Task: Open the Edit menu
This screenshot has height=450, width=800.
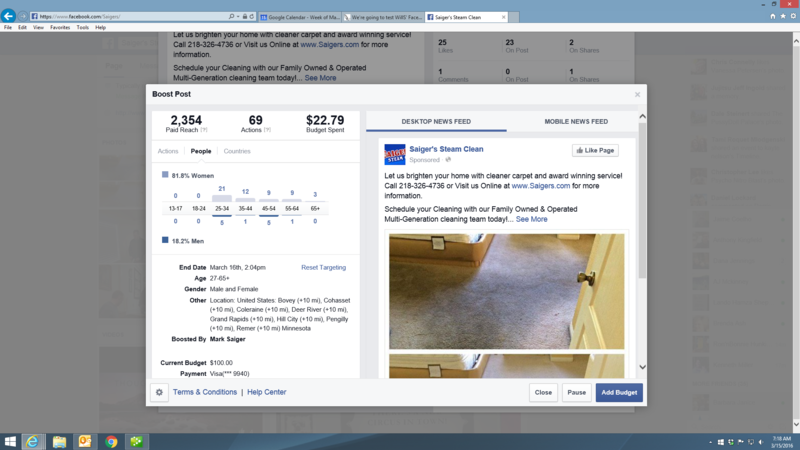Action: tap(22, 28)
